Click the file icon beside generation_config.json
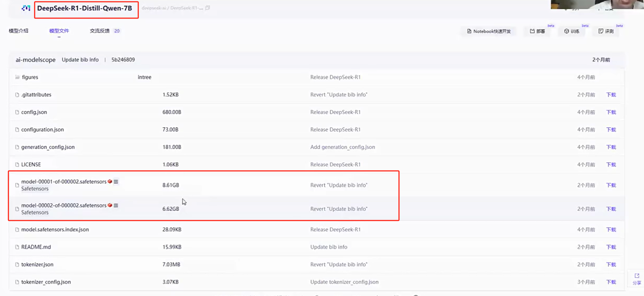 (17, 147)
